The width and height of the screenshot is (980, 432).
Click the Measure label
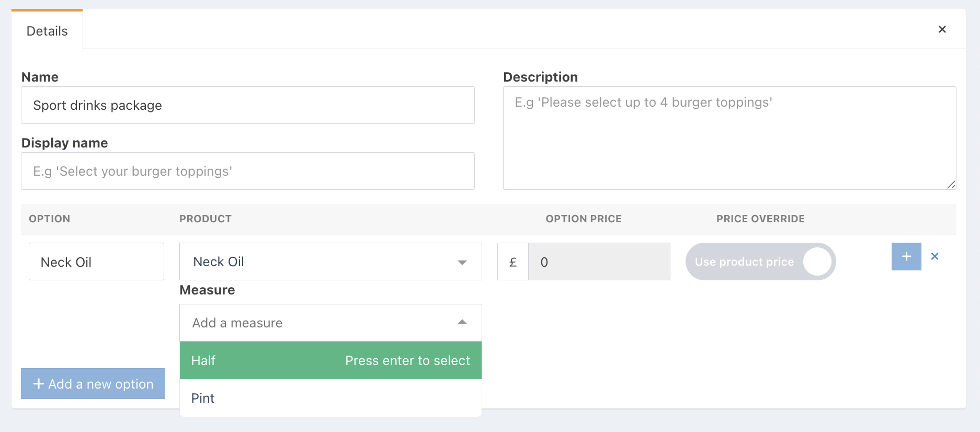207,290
